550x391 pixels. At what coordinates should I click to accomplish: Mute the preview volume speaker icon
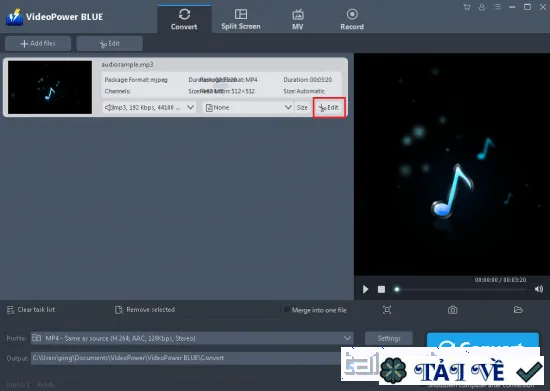point(539,289)
